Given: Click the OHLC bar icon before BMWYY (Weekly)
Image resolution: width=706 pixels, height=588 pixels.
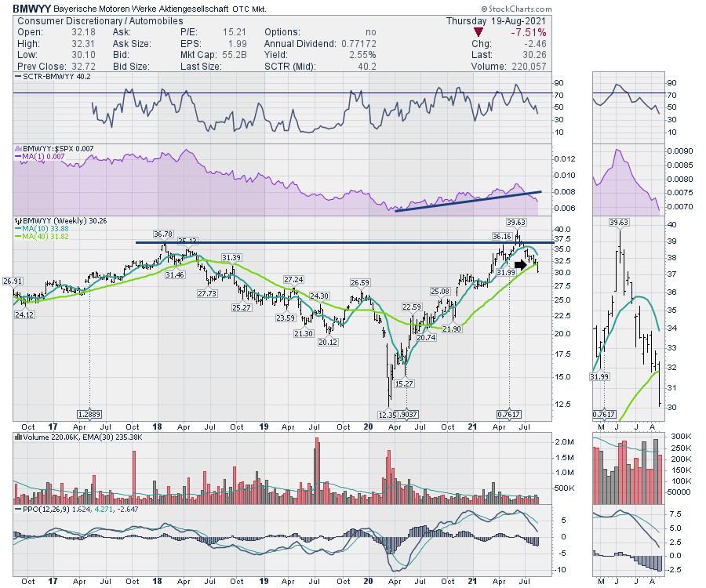Looking at the screenshot, I should [x=19, y=221].
